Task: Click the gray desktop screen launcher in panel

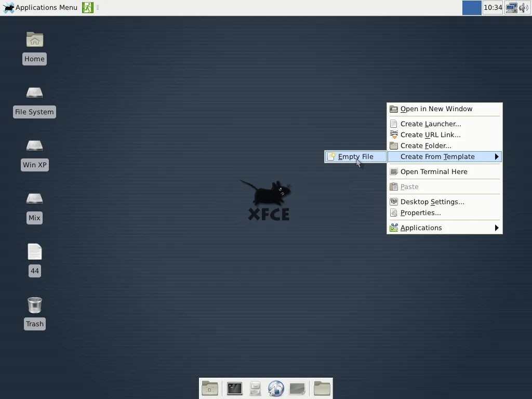Action: click(x=297, y=389)
